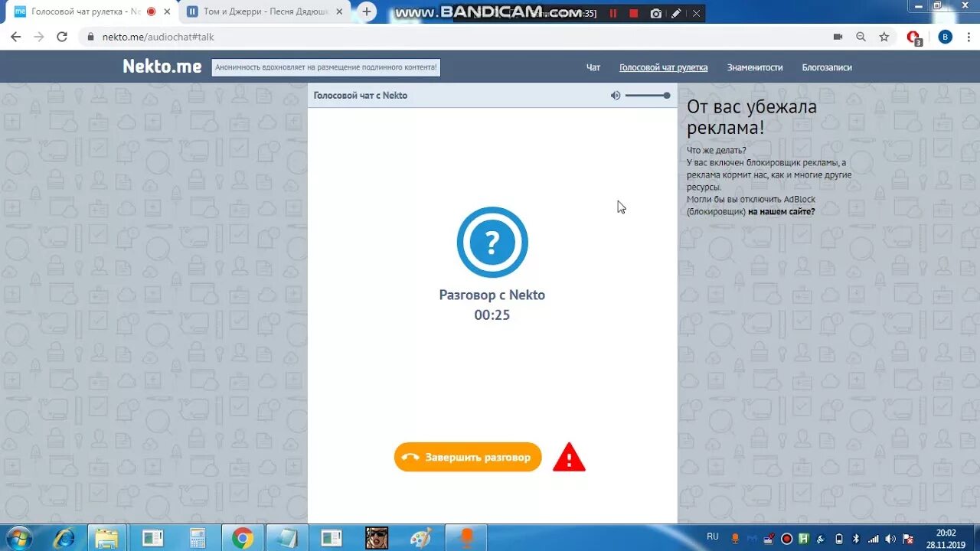
Task: Open the Windows Start menu
Action: point(18,538)
